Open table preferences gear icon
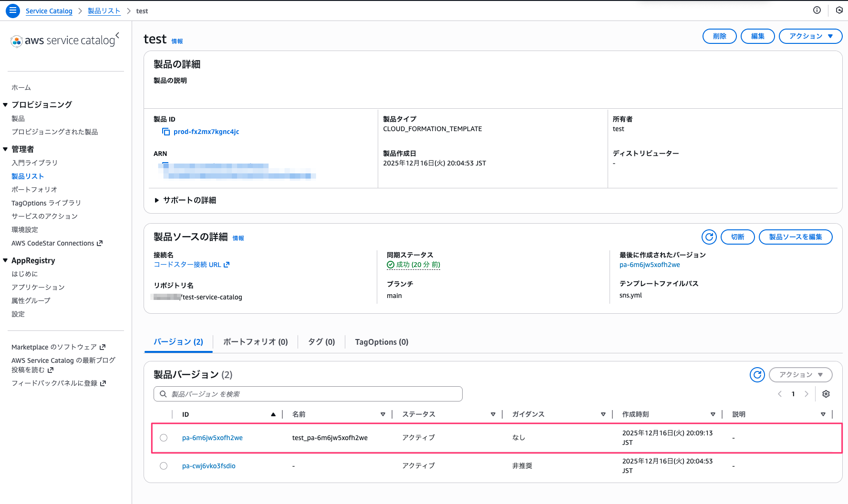Screen dimensions: 848x504 coord(826,394)
